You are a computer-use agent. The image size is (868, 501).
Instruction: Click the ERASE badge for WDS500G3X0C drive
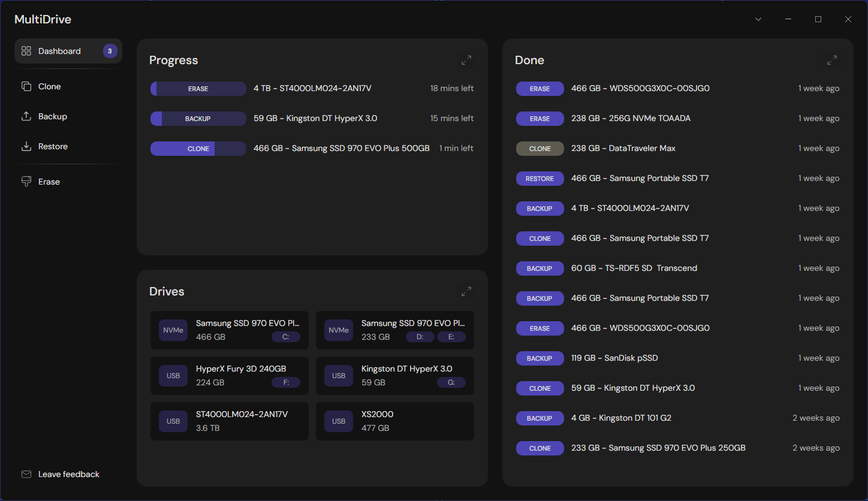pyautogui.click(x=540, y=88)
